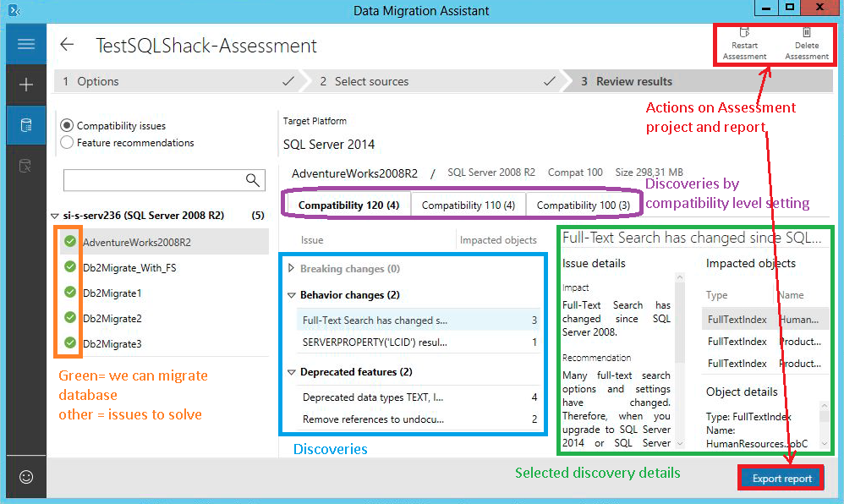Click the plus icon to create new project
This screenshot has width=844, height=504.
(x=26, y=85)
